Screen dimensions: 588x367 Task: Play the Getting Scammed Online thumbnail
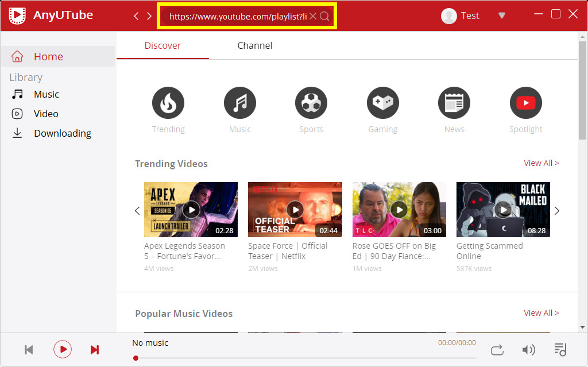503,210
